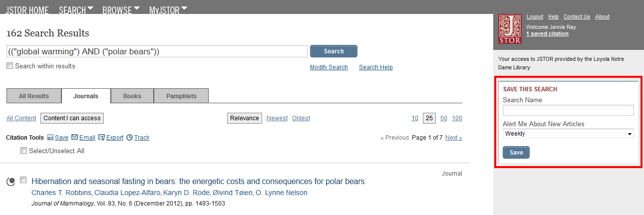The width and height of the screenshot is (644, 215).
Task: Tick the checkbox for the Hibernation article
Action: (23, 181)
